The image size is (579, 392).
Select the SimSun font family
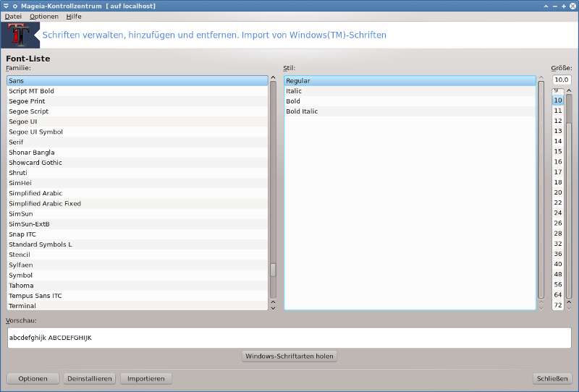point(138,213)
